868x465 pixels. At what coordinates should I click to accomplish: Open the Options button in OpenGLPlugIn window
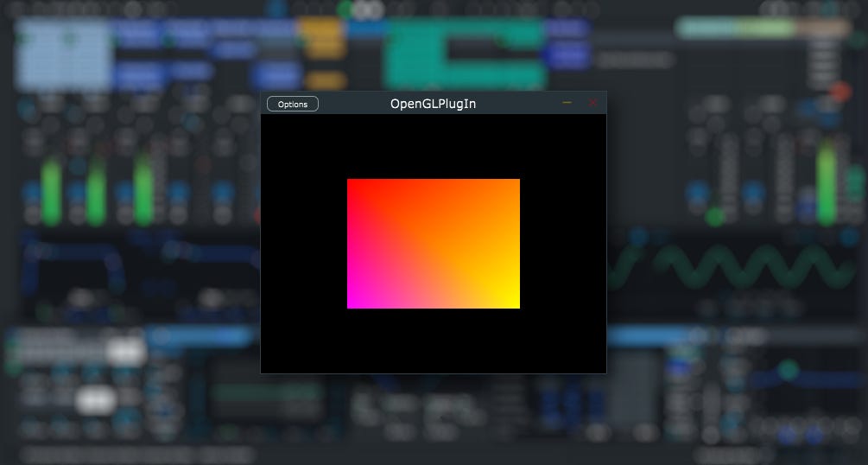click(292, 105)
